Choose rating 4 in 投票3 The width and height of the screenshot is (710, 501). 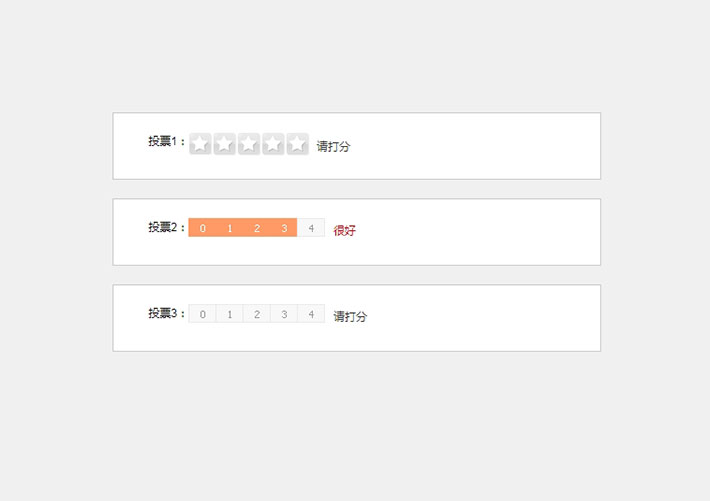pyautogui.click(x=311, y=314)
